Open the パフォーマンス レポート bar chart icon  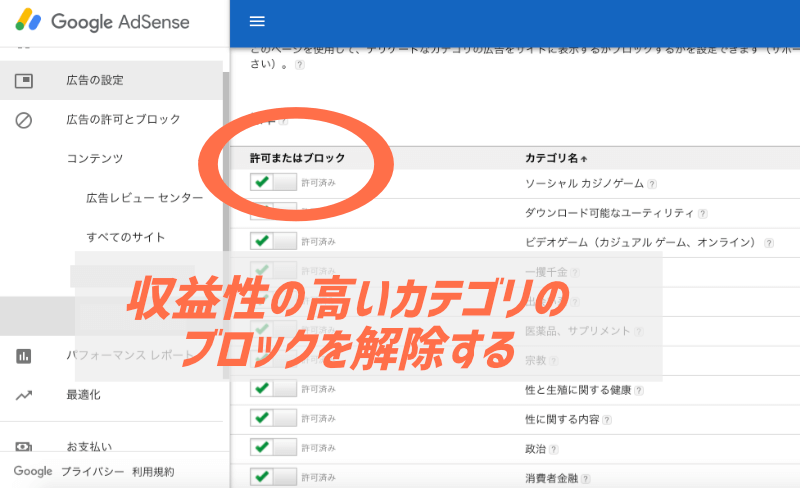(23, 356)
